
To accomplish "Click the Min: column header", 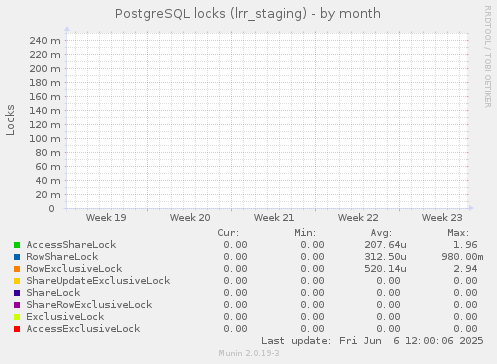I will [305, 233].
